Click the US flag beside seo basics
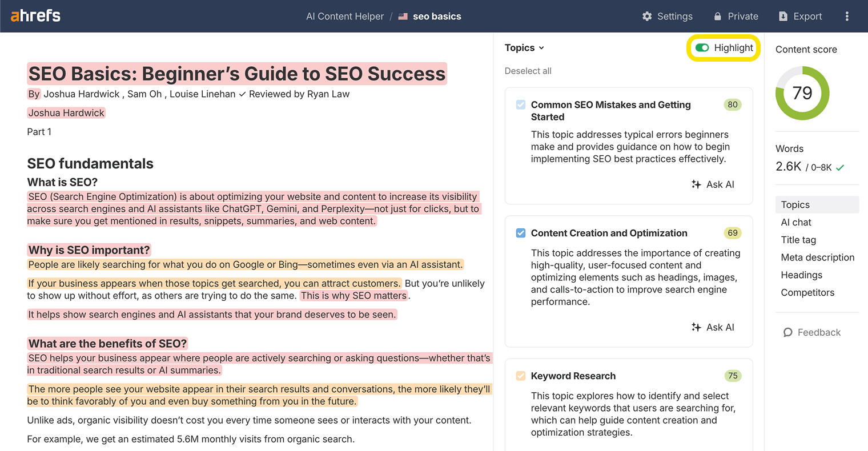The image size is (868, 451). pyautogui.click(x=403, y=16)
